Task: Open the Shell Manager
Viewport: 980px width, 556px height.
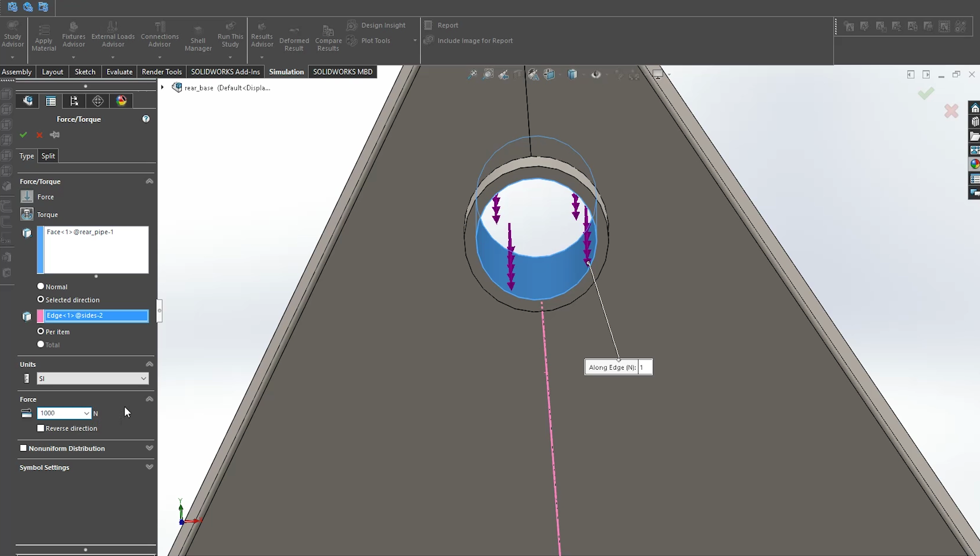Action: click(198, 38)
